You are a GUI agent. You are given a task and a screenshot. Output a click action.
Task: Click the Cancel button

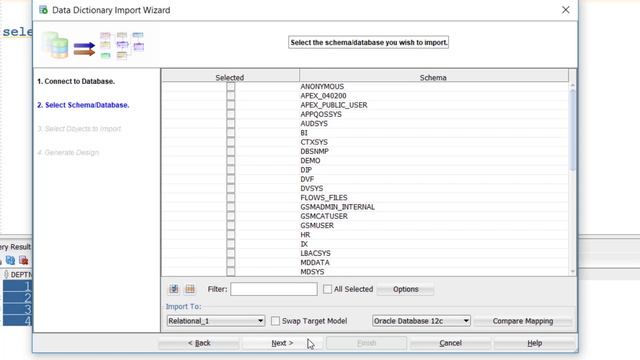point(451,343)
